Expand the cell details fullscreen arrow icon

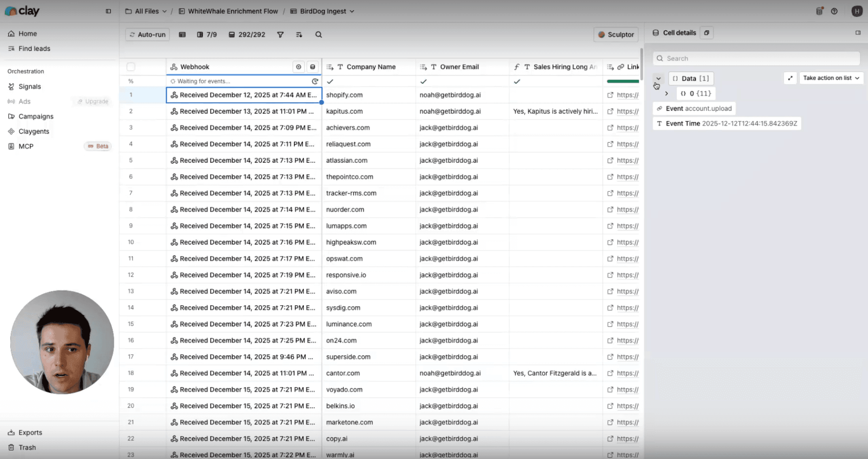click(790, 78)
